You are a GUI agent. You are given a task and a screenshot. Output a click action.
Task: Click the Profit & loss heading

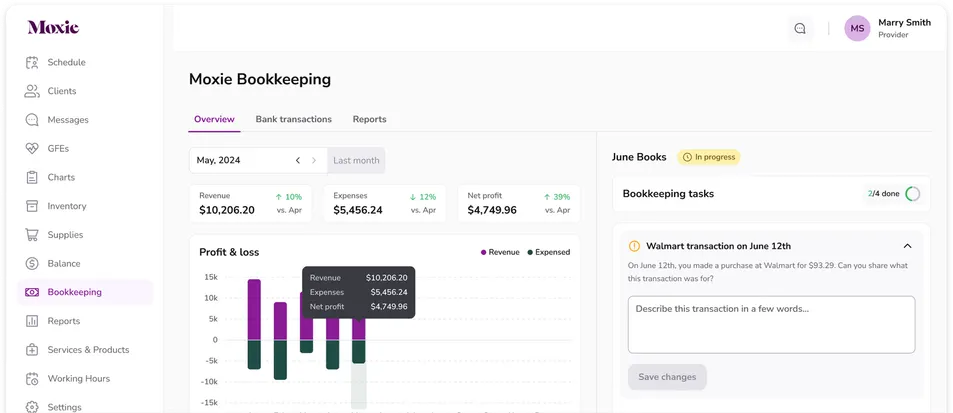[229, 252]
